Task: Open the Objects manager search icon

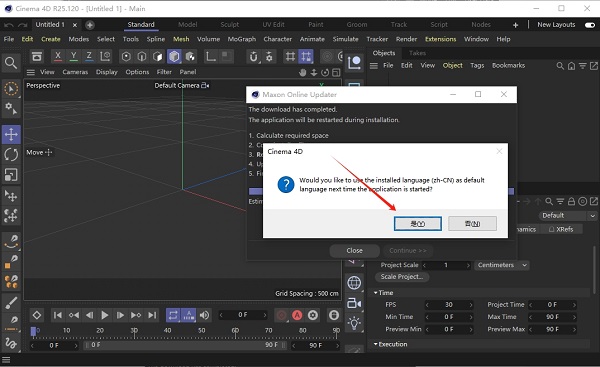Action: [560, 66]
